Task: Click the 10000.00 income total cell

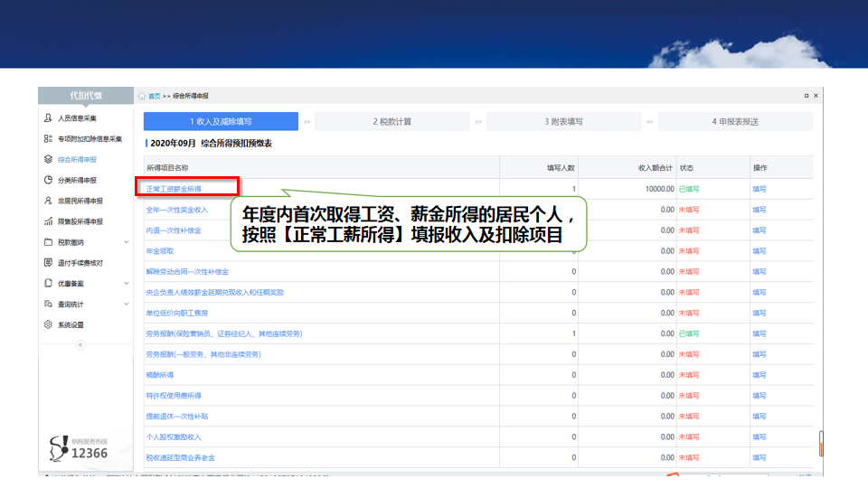Action: [660, 189]
